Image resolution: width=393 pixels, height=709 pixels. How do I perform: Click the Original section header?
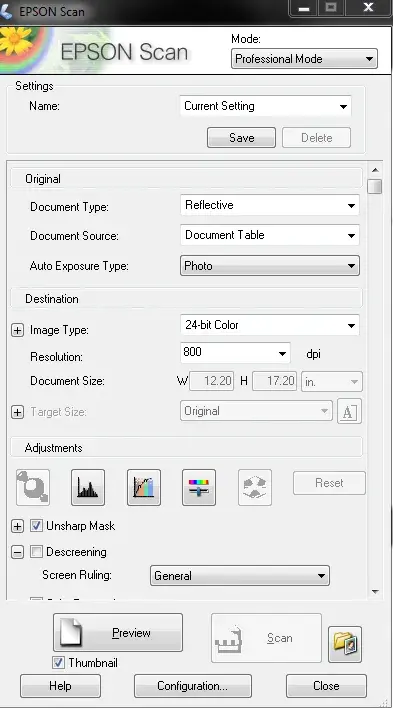click(x=186, y=179)
